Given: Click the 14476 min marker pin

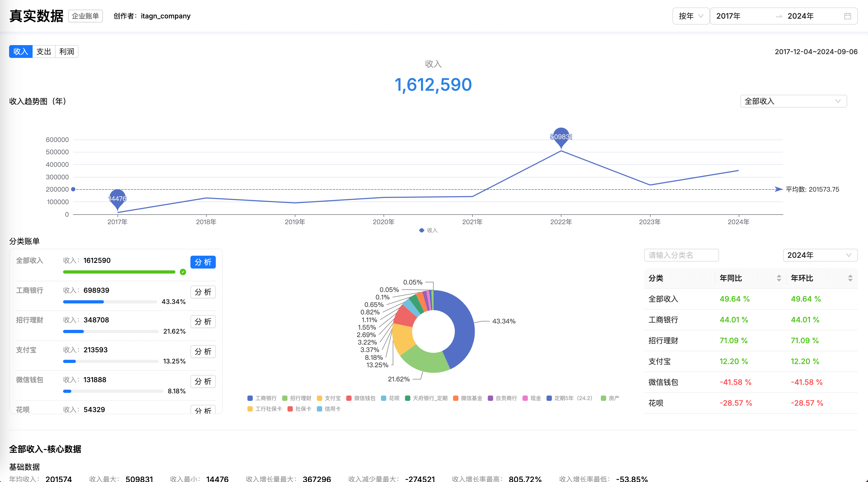Looking at the screenshot, I should [117, 199].
